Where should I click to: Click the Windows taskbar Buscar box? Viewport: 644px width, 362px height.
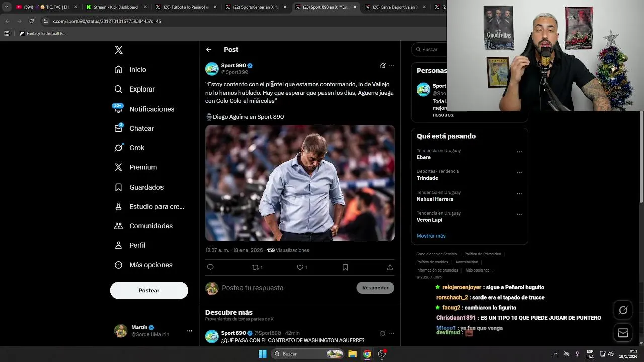click(x=308, y=354)
